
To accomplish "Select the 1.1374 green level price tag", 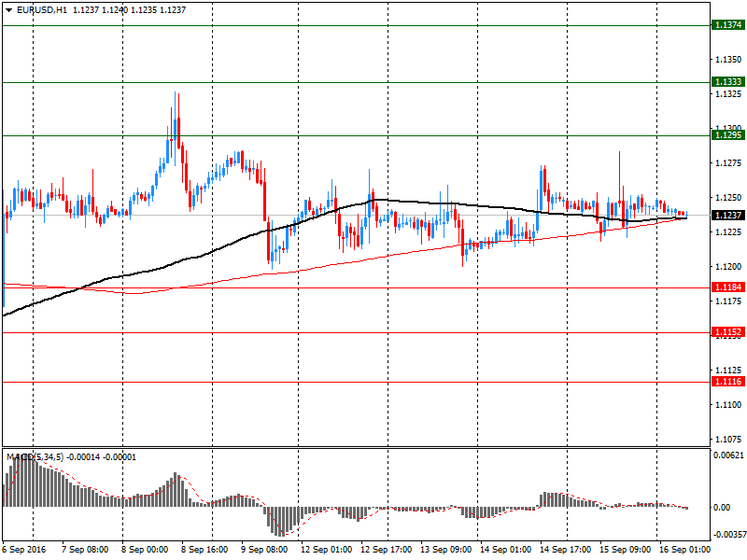I will pos(728,25).
